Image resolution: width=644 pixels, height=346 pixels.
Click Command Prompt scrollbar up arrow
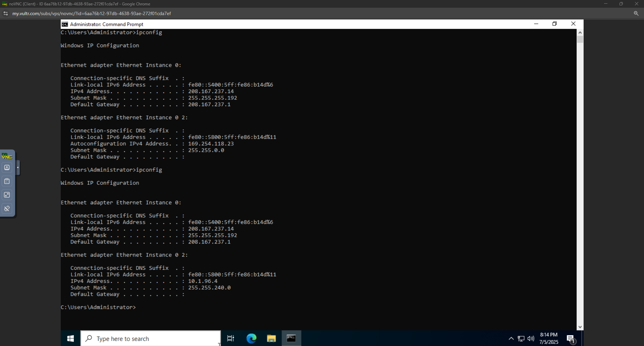click(x=580, y=33)
